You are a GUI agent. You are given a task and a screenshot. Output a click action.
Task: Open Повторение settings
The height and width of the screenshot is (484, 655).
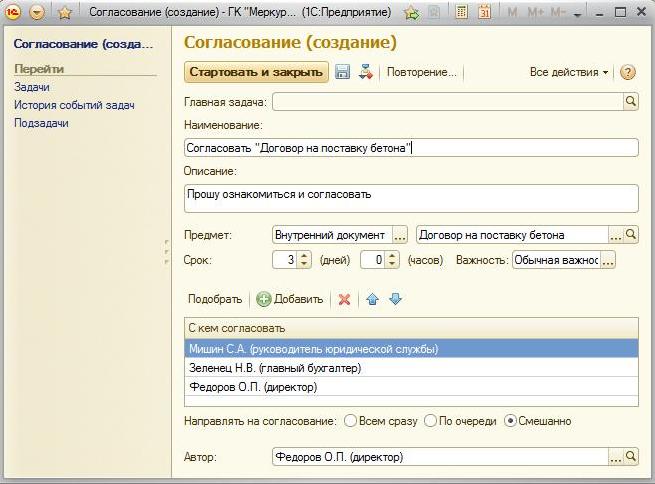(x=421, y=72)
